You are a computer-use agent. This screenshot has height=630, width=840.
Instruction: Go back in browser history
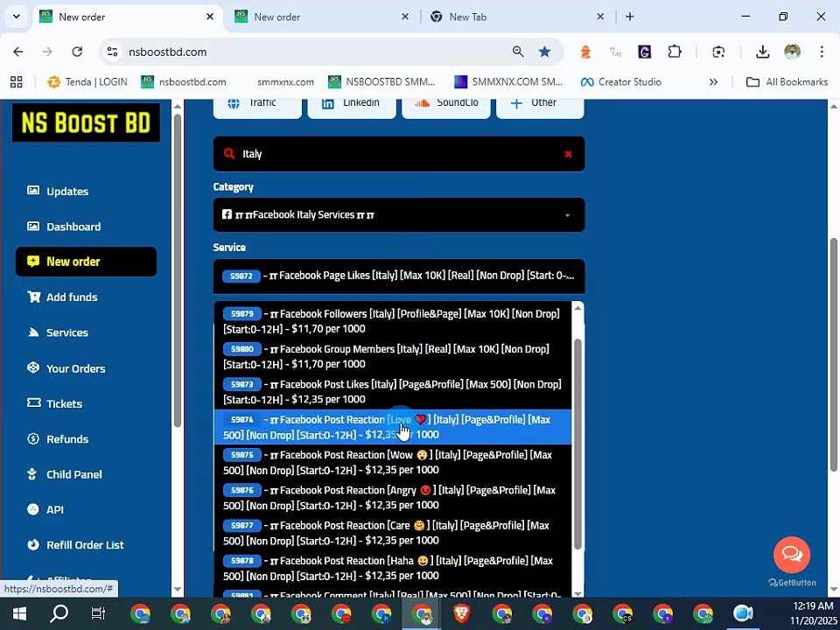pos(18,52)
